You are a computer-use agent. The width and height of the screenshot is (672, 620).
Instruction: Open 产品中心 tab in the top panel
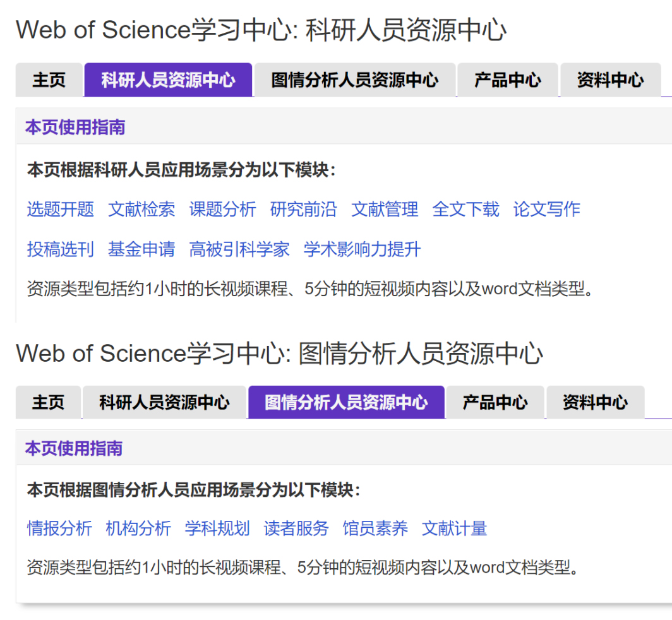coord(507,80)
